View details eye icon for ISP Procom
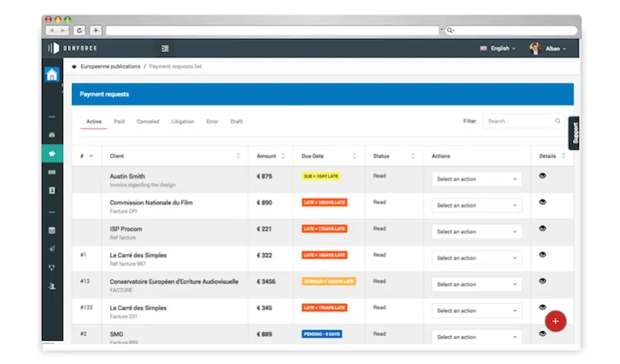 coord(542,228)
